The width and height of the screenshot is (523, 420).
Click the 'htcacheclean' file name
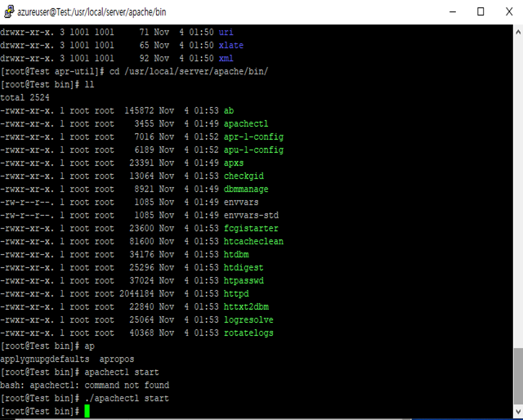253,242
